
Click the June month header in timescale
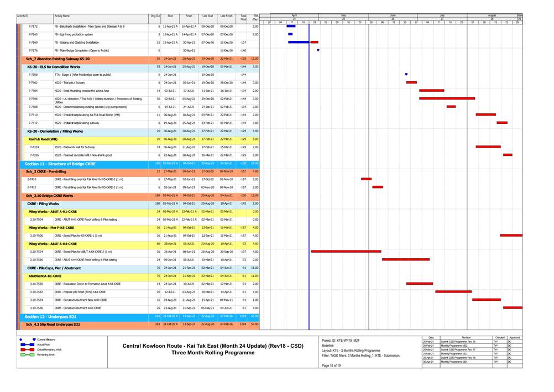(x=393, y=16)
